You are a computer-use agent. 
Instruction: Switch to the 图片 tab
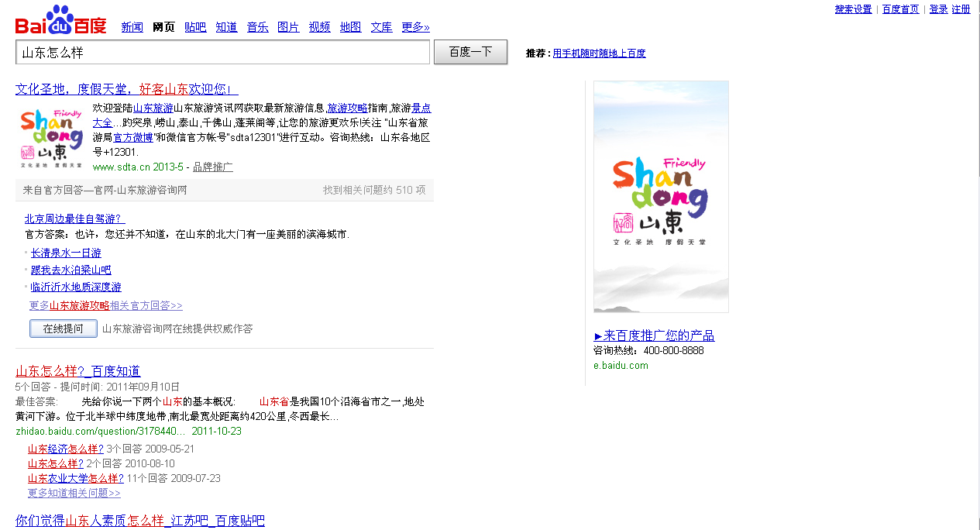[288, 27]
